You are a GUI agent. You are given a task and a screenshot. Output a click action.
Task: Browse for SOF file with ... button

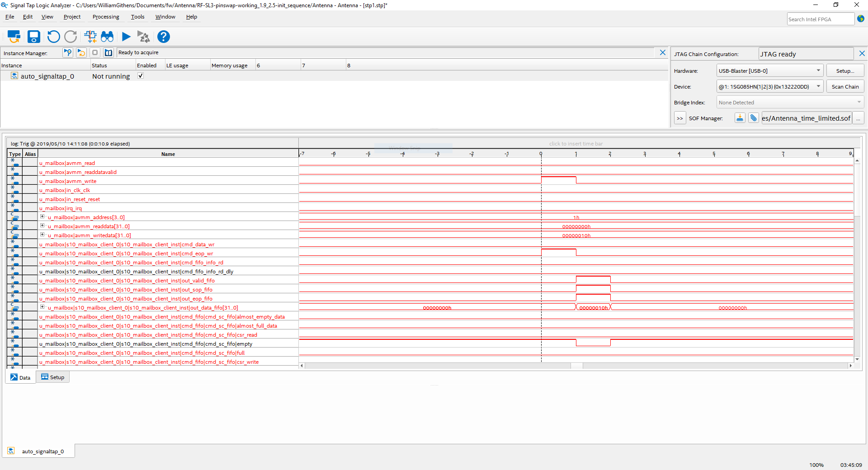tap(858, 118)
